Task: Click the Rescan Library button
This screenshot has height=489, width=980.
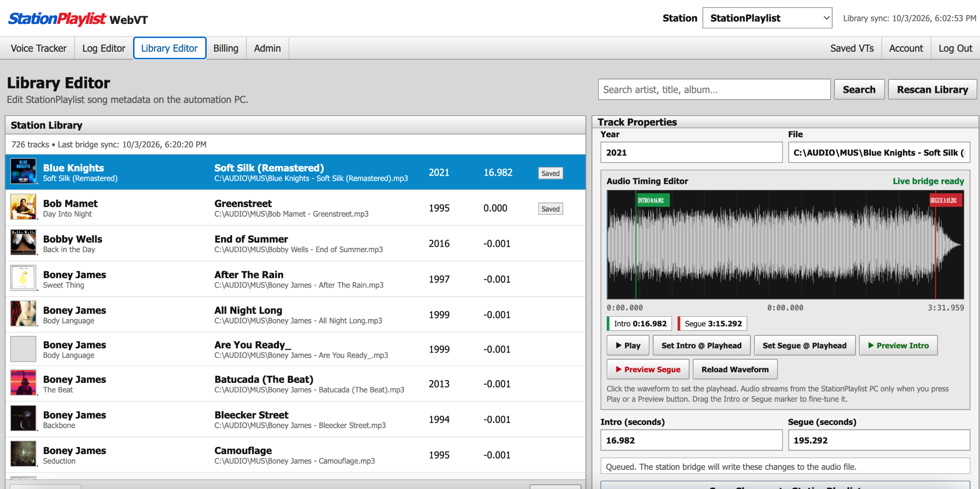Action: tap(932, 89)
